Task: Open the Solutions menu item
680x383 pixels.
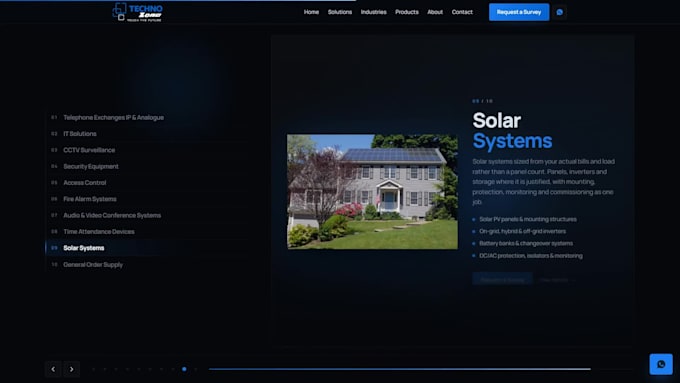Action: coord(340,12)
